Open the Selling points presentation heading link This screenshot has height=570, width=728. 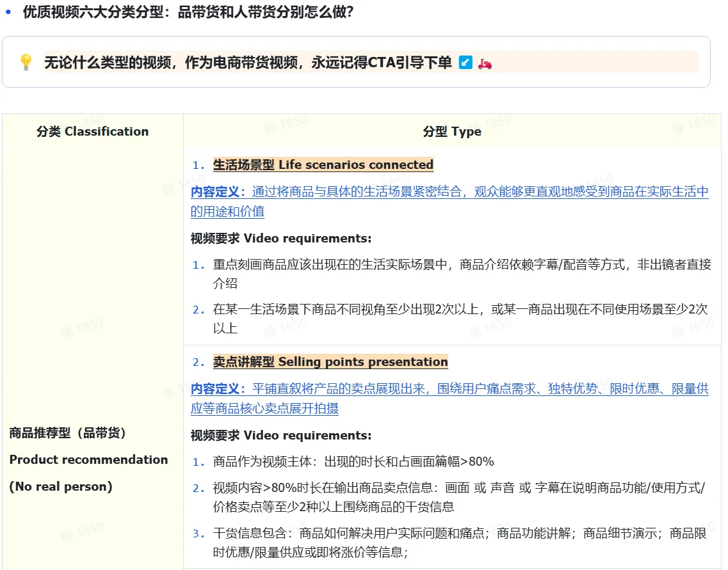(330, 361)
